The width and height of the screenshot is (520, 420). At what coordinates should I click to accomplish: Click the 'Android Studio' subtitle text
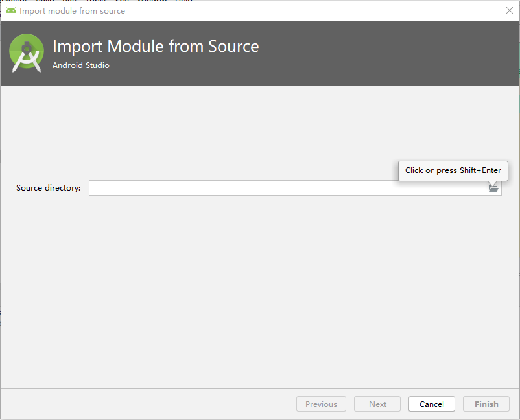tap(81, 65)
